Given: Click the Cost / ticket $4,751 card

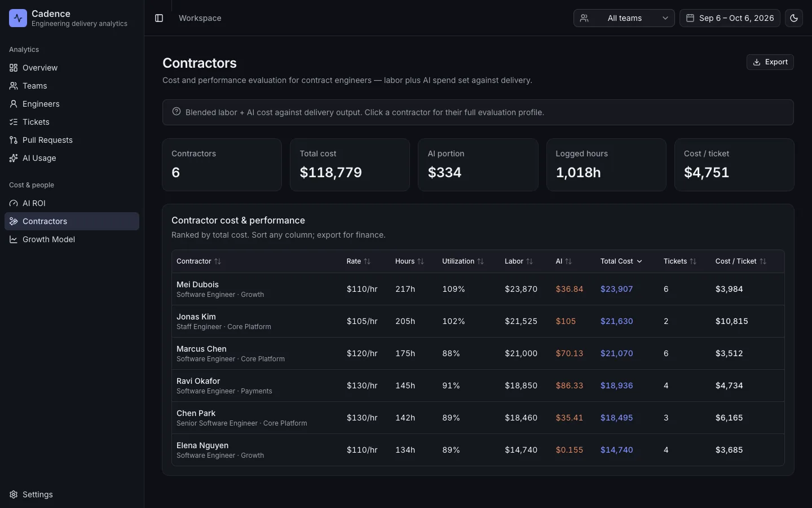Looking at the screenshot, I should (x=734, y=165).
